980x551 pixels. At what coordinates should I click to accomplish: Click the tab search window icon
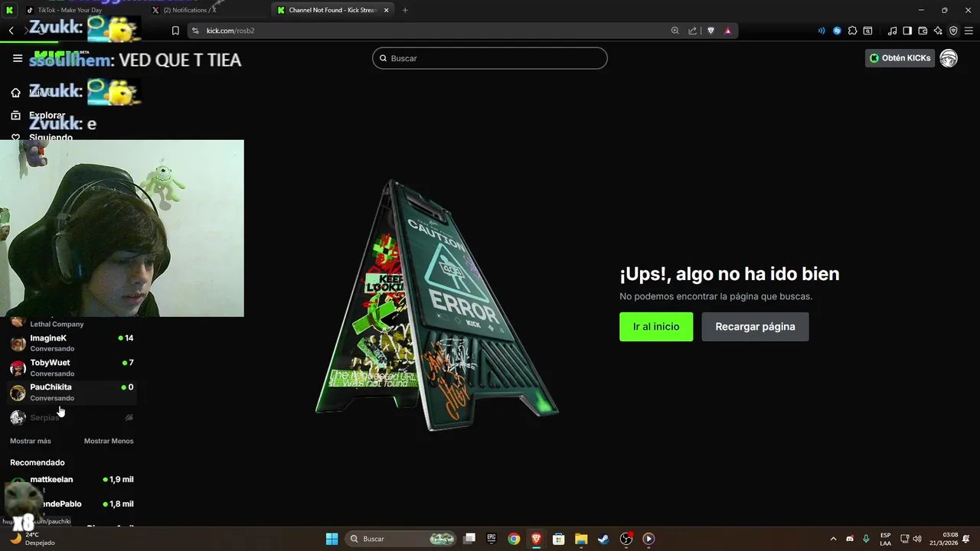(867, 31)
